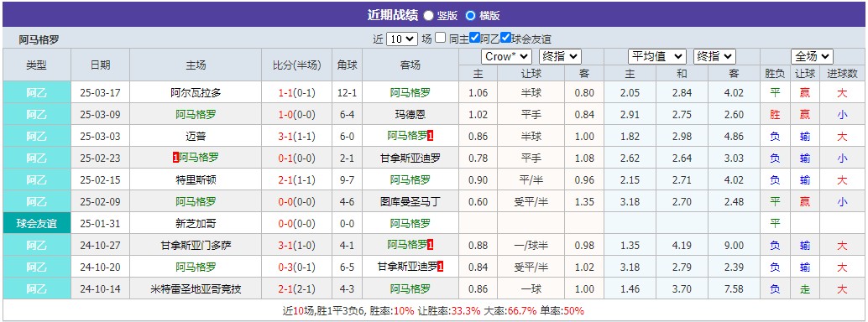This screenshot has height=322, width=868.
Task: Open the recent 10 matches dropdown
Action: click(402, 39)
